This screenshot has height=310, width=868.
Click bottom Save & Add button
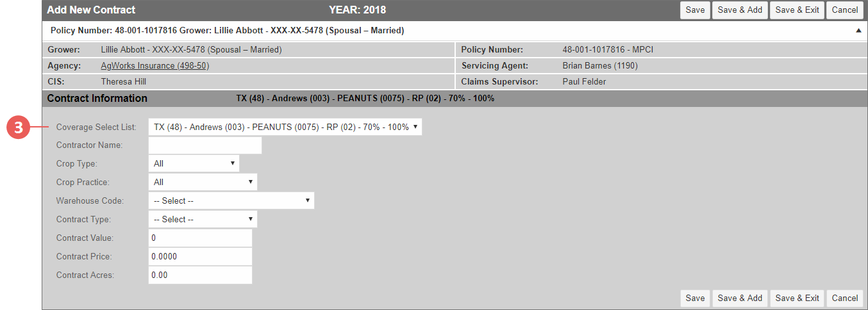(x=740, y=298)
